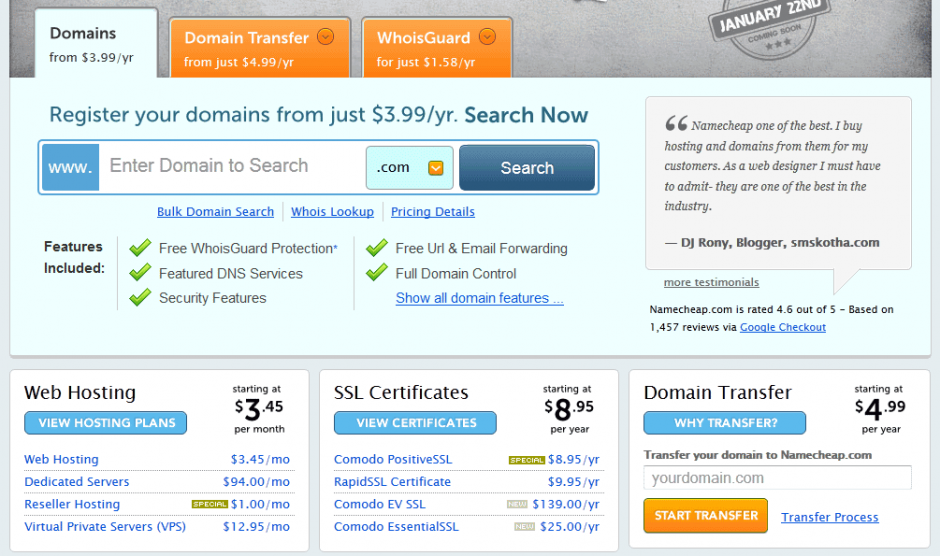Image resolution: width=940 pixels, height=556 pixels.
Task: Click the Special badge beside Reseller Hosting
Action: point(209,504)
